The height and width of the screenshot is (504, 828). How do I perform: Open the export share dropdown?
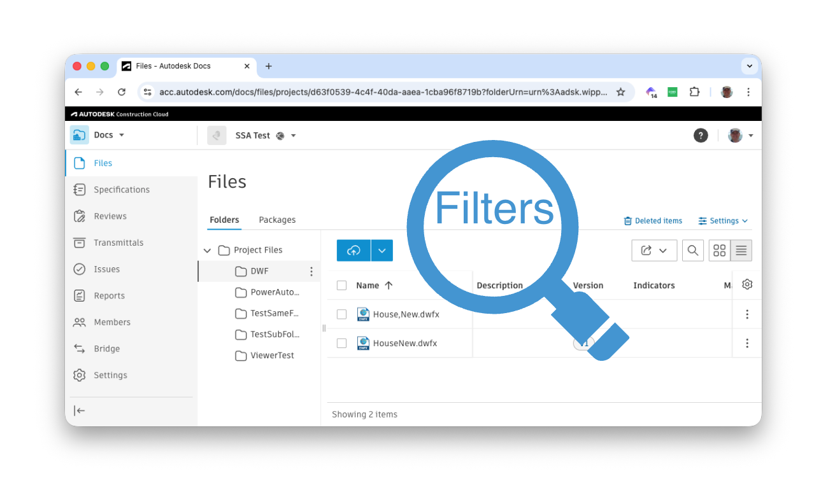[653, 251]
